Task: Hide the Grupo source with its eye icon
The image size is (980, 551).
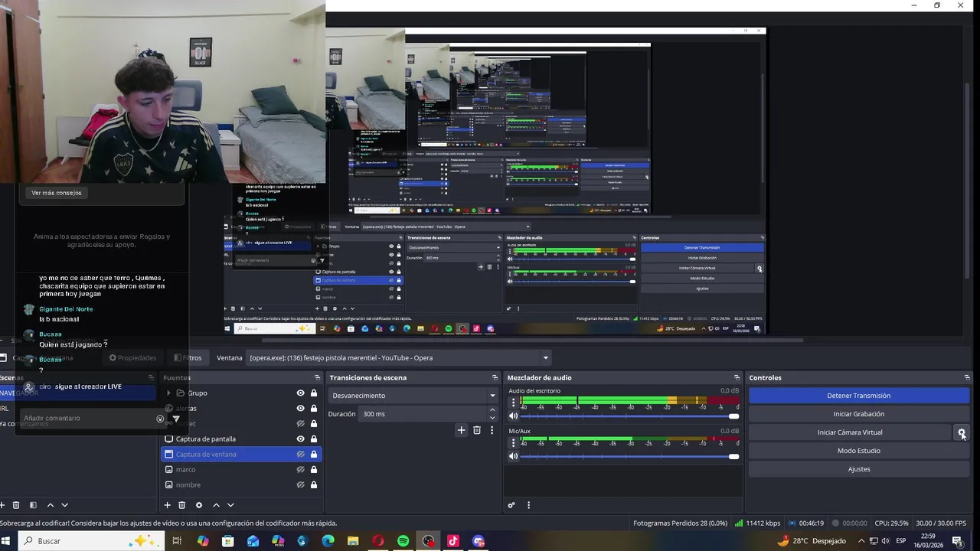Action: point(300,393)
